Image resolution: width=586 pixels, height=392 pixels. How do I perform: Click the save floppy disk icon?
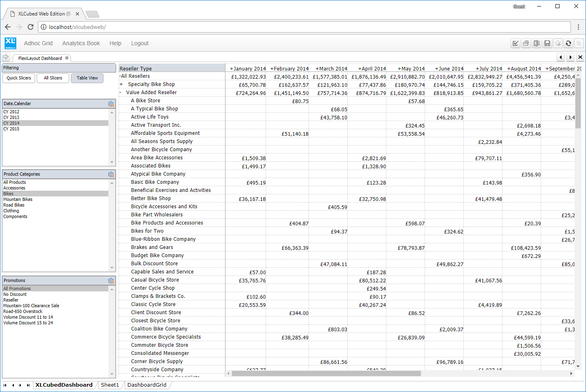tap(547, 43)
